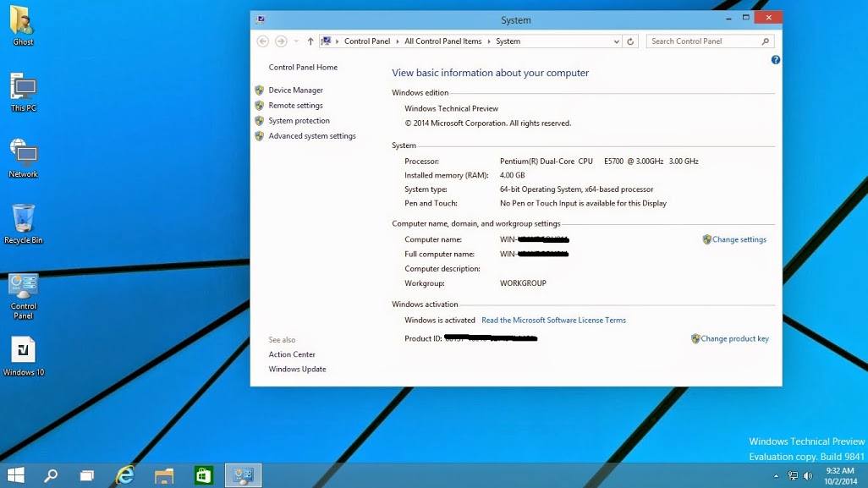Expand All Control Panel Items breadcrumb arrow

pyautogui.click(x=489, y=41)
